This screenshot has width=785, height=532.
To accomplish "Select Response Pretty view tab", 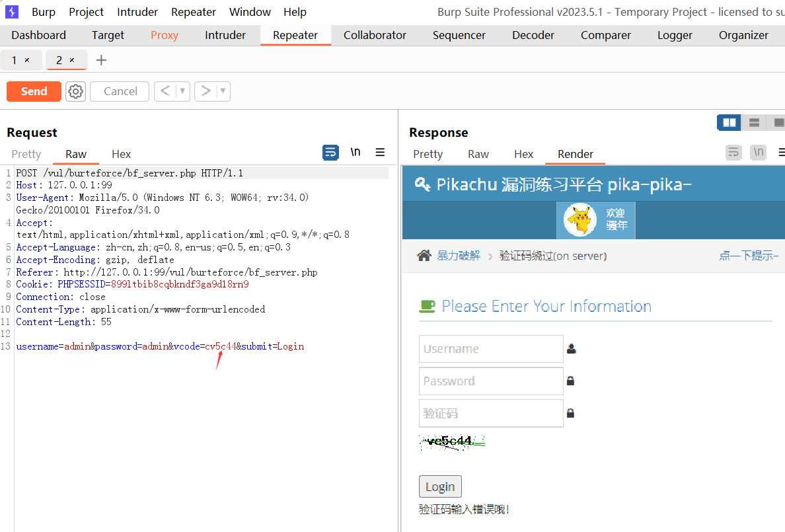I will click(428, 154).
